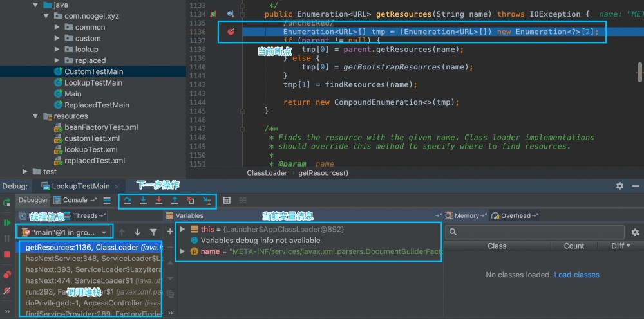Toggle the frames filter funnel icon
The image size is (644, 319).
pyautogui.click(x=153, y=232)
